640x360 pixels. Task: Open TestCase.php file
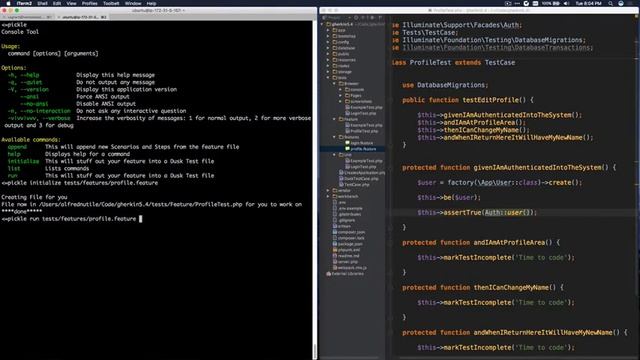click(x=354, y=184)
